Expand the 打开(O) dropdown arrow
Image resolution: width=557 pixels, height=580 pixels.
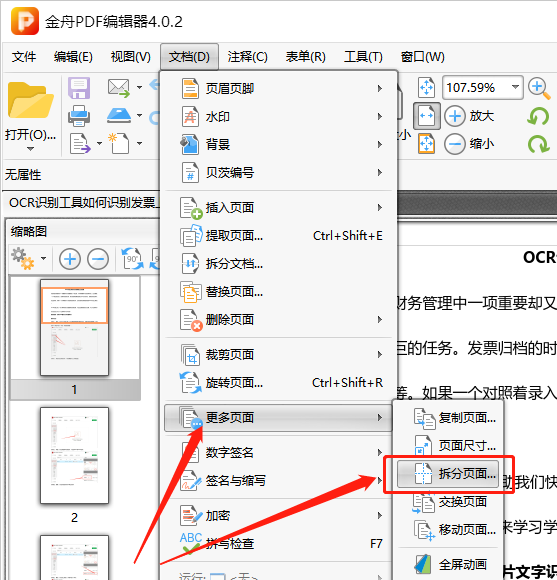pos(30,149)
